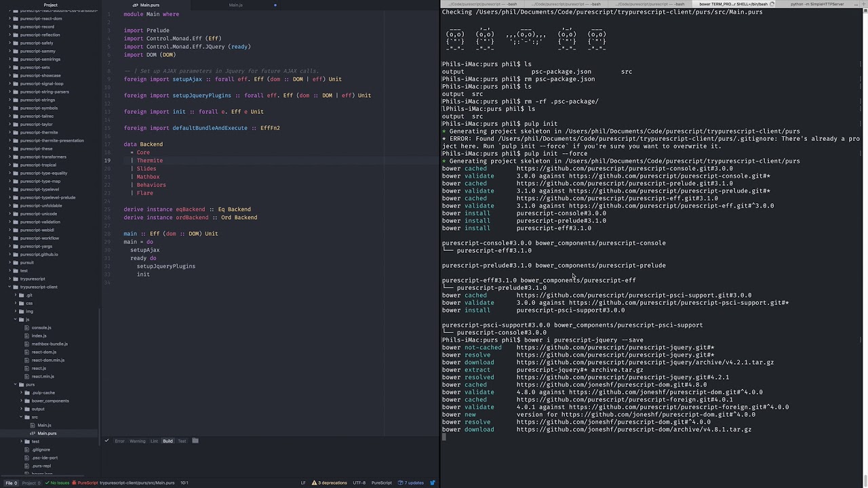The image size is (868, 488).
Task: Click the folder icon of pursuit in the tree
Action: pyautogui.click(x=16, y=262)
